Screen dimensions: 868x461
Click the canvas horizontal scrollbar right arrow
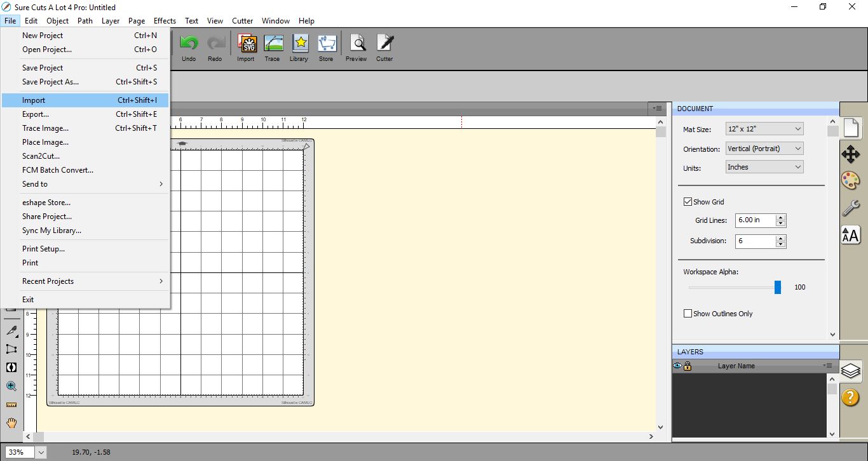pyautogui.click(x=651, y=437)
